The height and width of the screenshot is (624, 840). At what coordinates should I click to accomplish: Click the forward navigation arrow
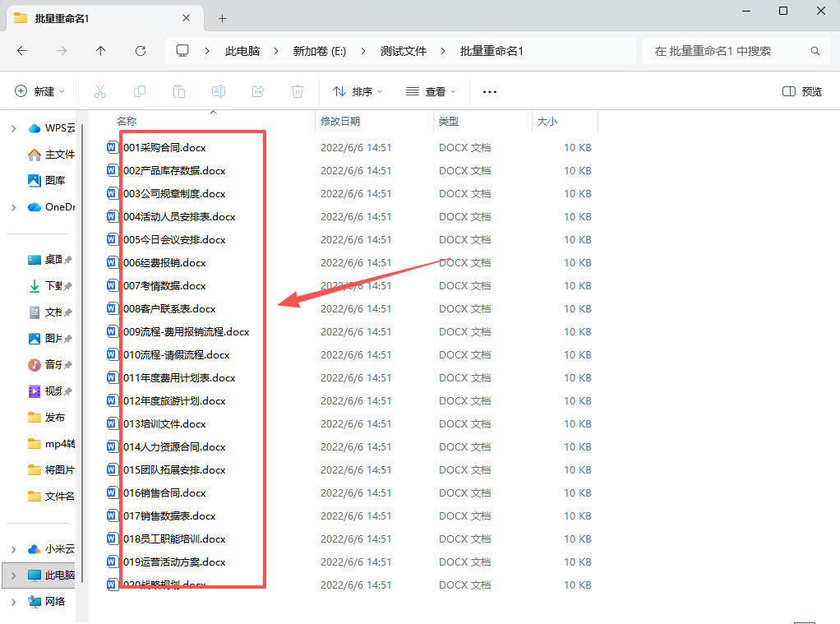(x=62, y=51)
